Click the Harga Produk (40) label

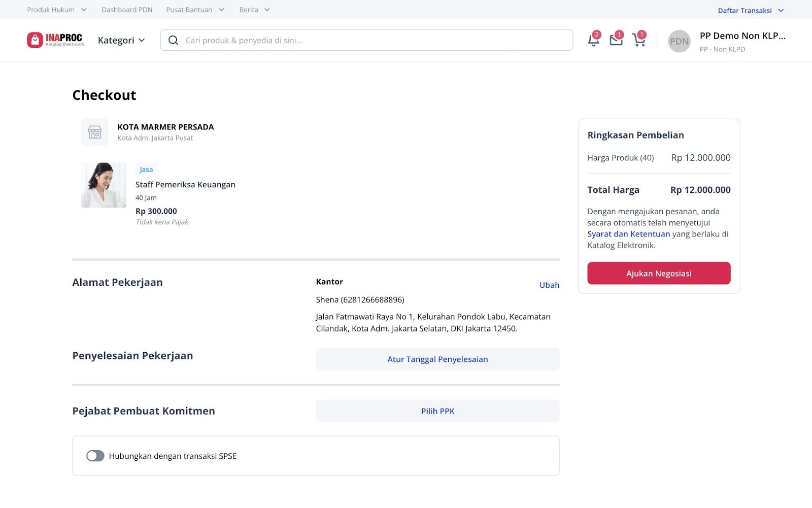point(621,158)
